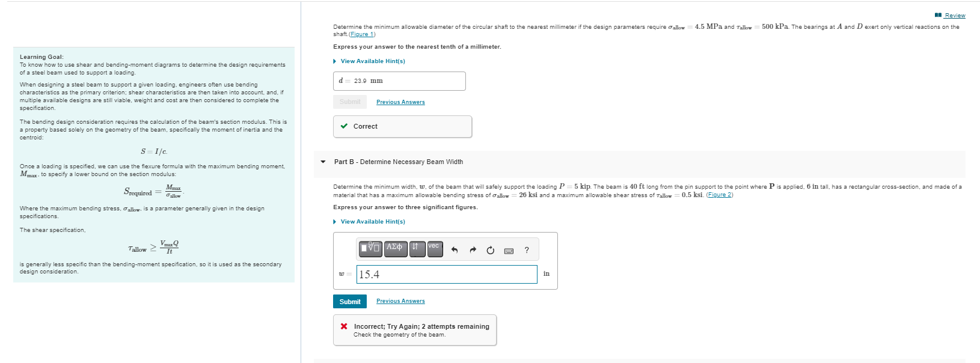The image size is (980, 363).
Task: Open the math templates palette in answer toolbar
Action: pyautogui.click(x=370, y=249)
